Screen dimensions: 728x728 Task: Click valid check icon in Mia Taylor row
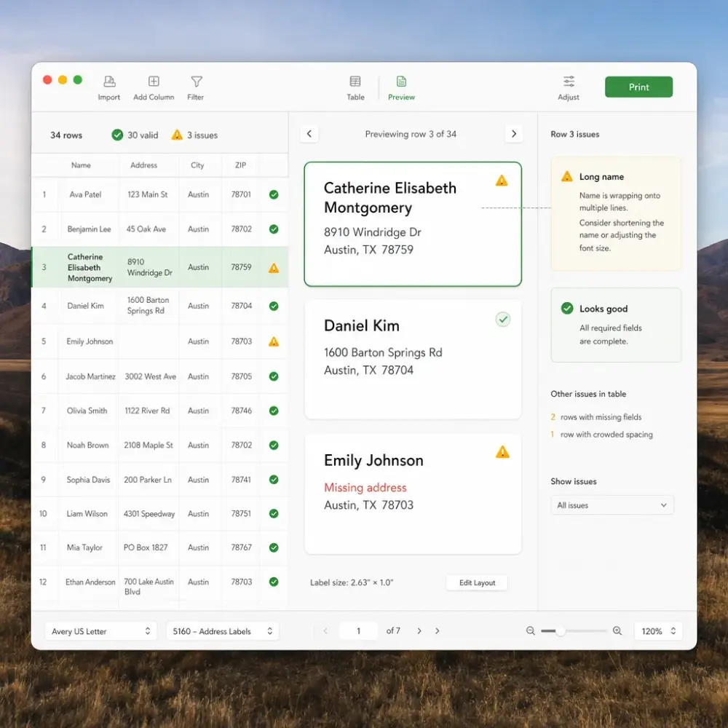[x=274, y=547]
